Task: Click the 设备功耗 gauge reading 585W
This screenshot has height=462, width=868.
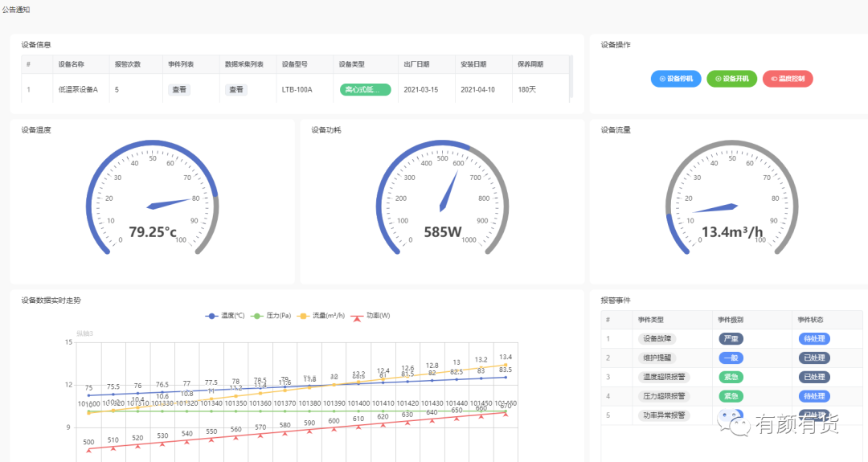Action: pos(443,232)
